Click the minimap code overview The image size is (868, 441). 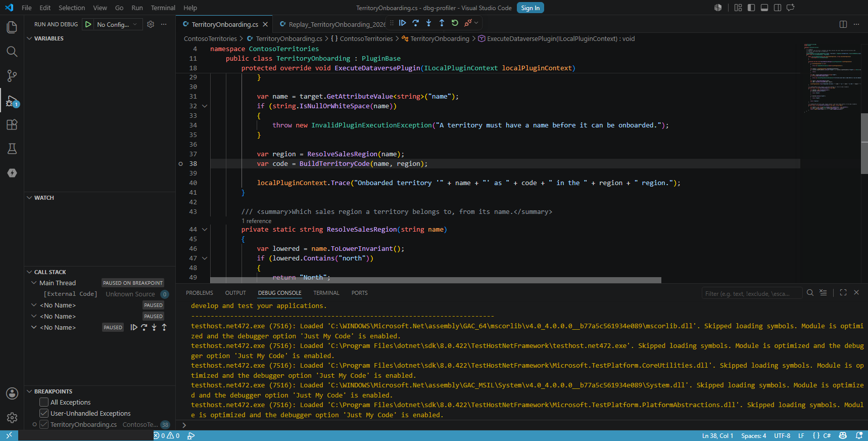point(831,78)
